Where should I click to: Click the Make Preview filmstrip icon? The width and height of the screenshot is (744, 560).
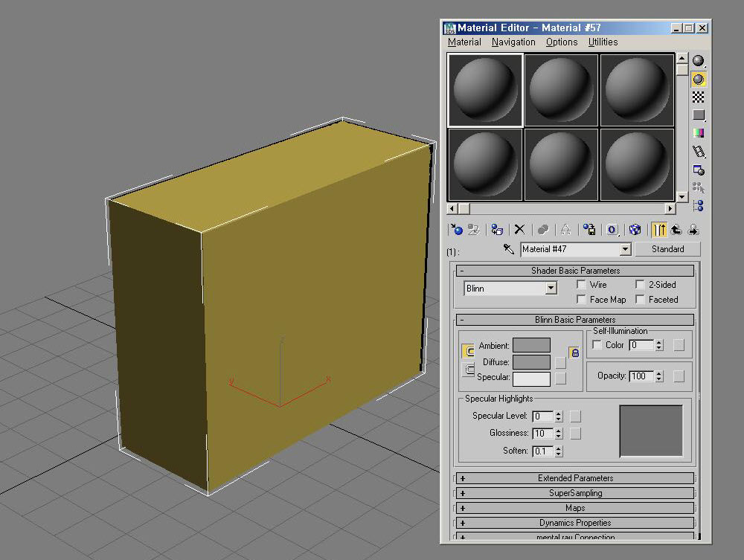(x=698, y=151)
